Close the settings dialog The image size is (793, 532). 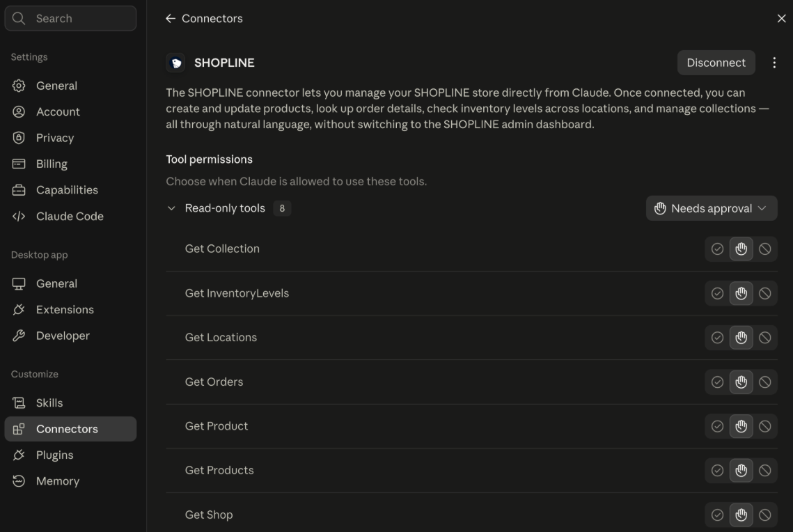(x=781, y=19)
